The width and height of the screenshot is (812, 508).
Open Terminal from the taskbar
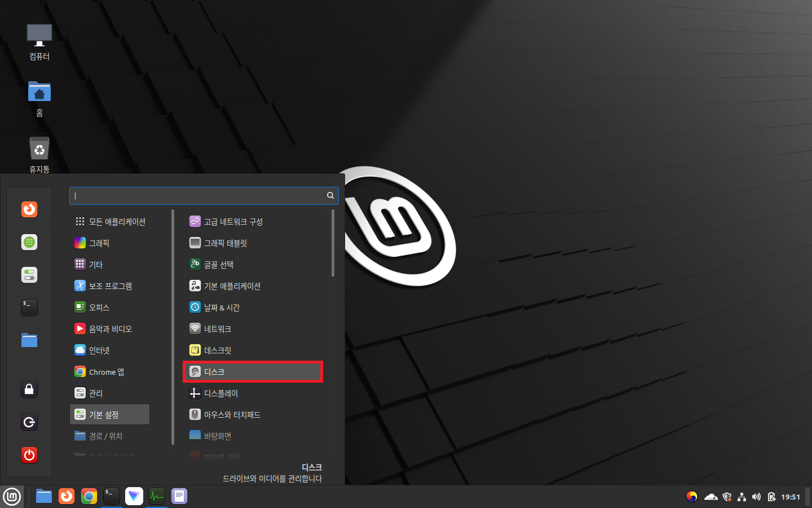[112, 497]
